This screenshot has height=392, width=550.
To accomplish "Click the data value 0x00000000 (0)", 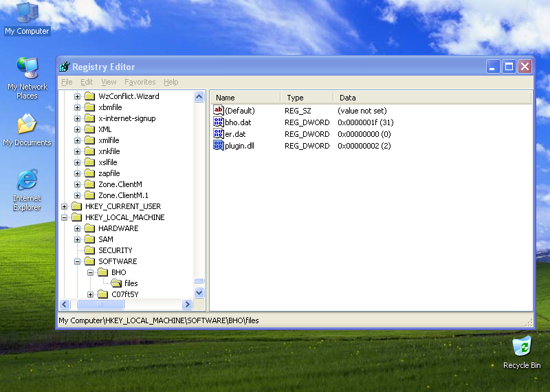I will point(364,134).
